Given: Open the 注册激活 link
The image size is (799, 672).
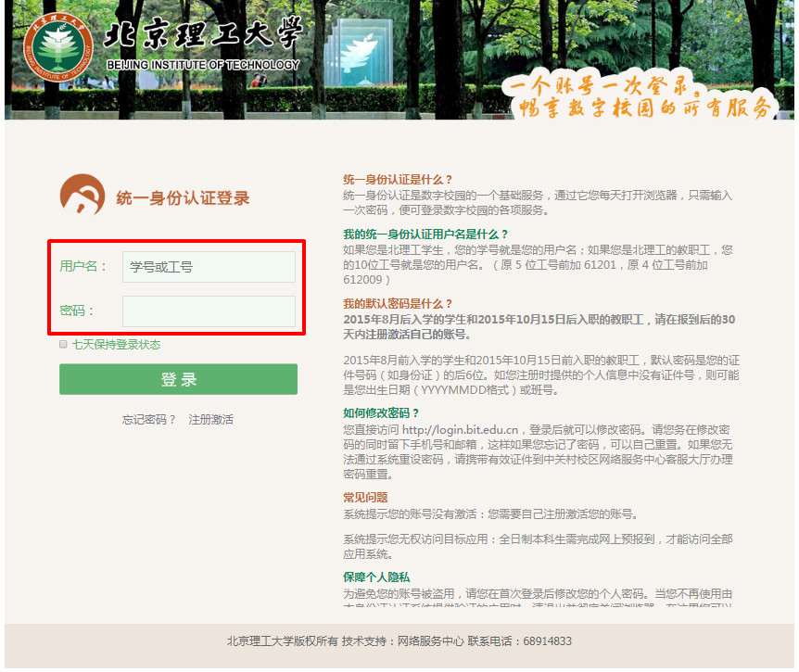Looking at the screenshot, I should point(211,419).
